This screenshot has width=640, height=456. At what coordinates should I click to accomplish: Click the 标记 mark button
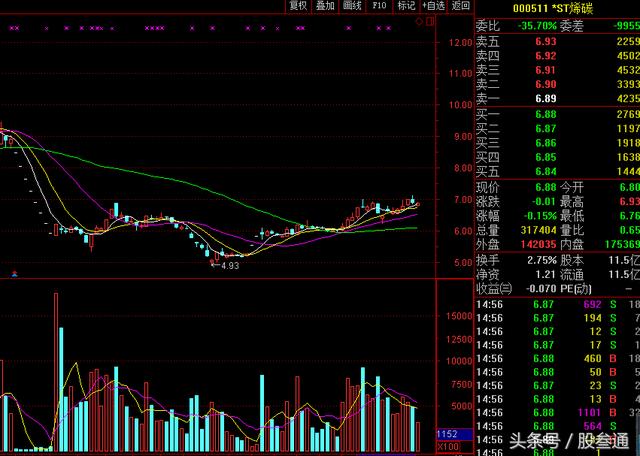click(x=406, y=6)
